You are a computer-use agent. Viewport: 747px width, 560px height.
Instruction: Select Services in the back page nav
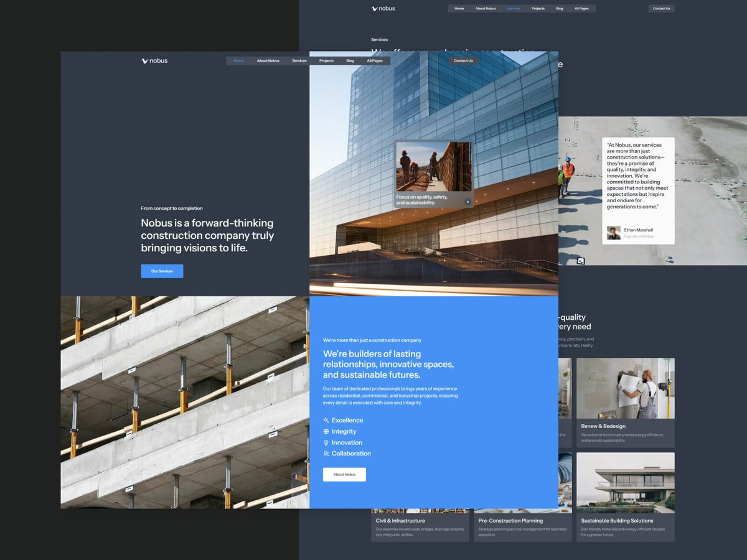(x=514, y=9)
